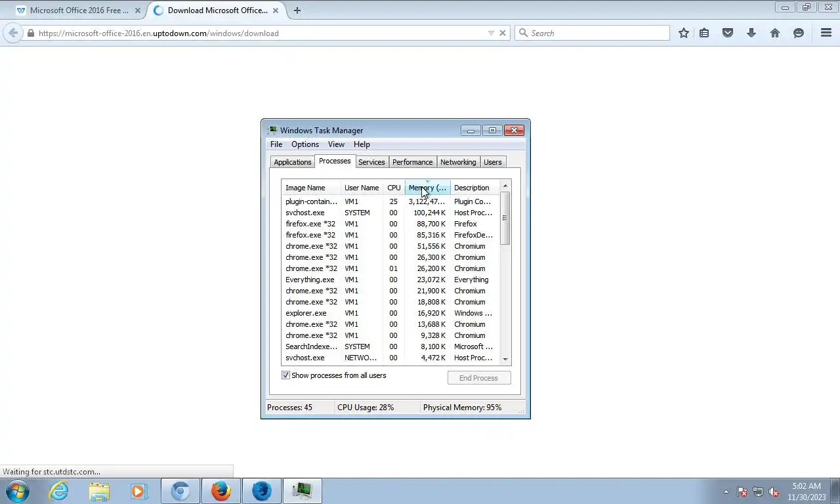Image resolution: width=840 pixels, height=504 pixels.
Task: Click process list scroll down arrow
Action: [505, 359]
